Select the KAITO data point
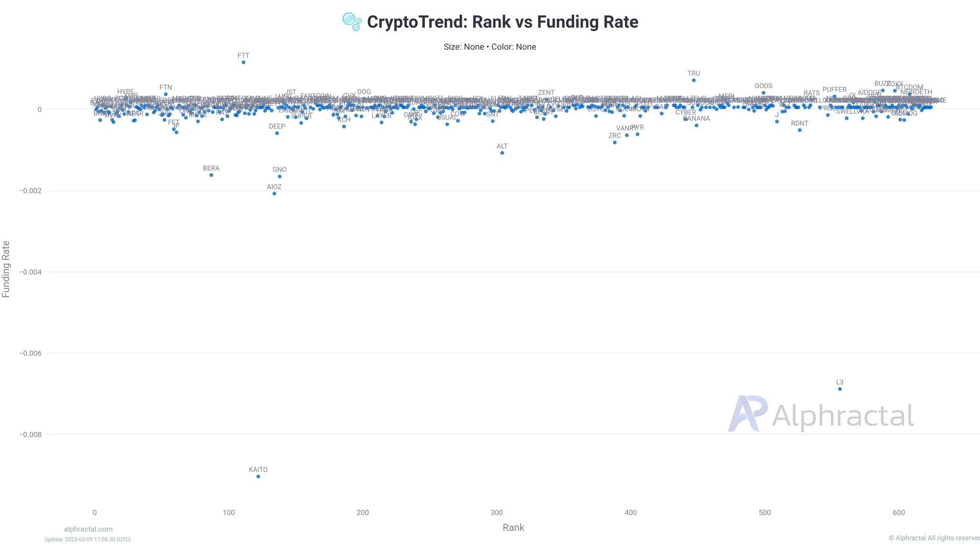 (x=258, y=476)
